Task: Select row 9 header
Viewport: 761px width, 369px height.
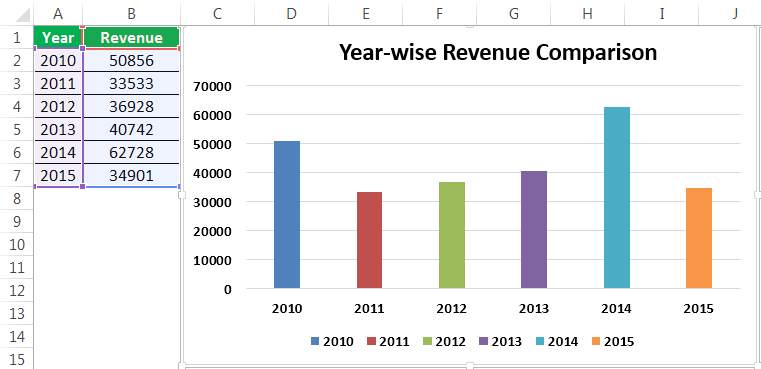Action: click(17, 221)
